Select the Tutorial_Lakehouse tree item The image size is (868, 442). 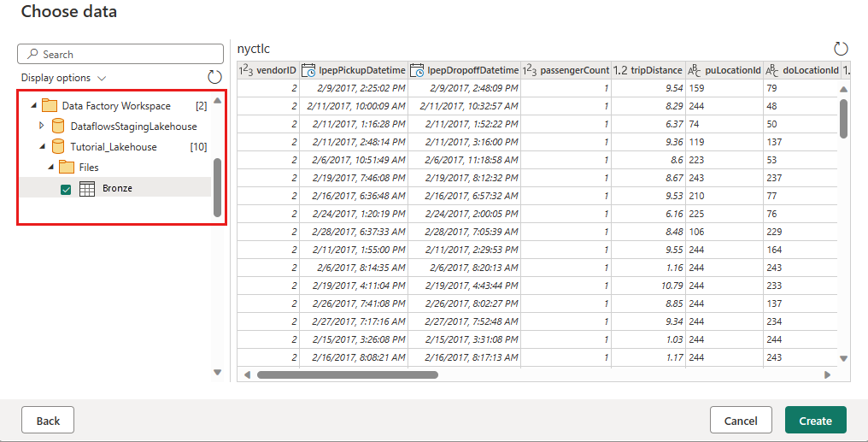(x=114, y=147)
